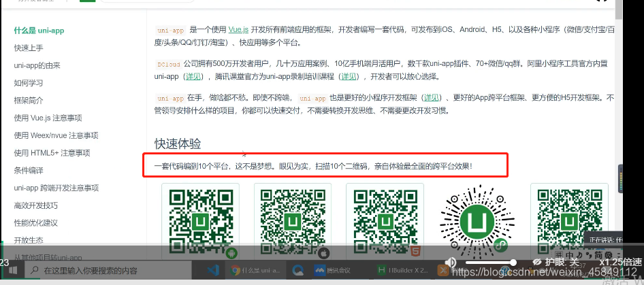Go to 条件编译 section
The height and width of the screenshot is (285, 644).
(x=29, y=171)
